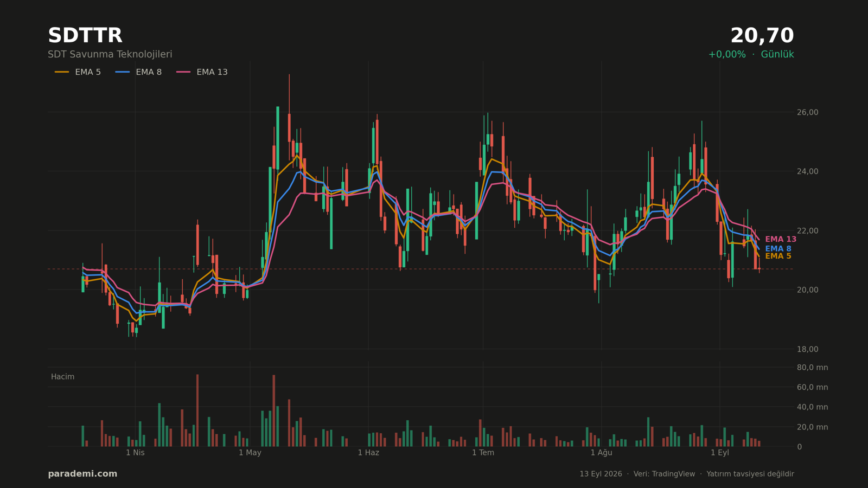Screen dimensions: 868x488
Task: Select the EMA 13 legend entry
Action: (202, 72)
